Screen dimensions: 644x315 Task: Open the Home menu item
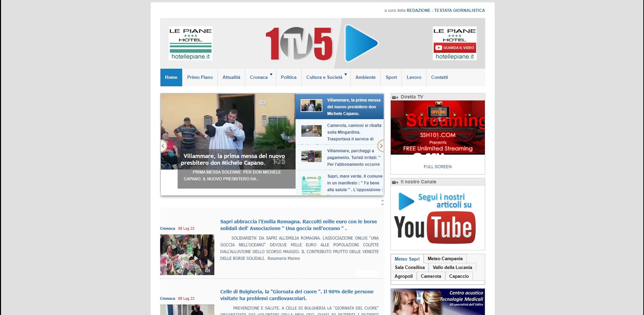(171, 77)
